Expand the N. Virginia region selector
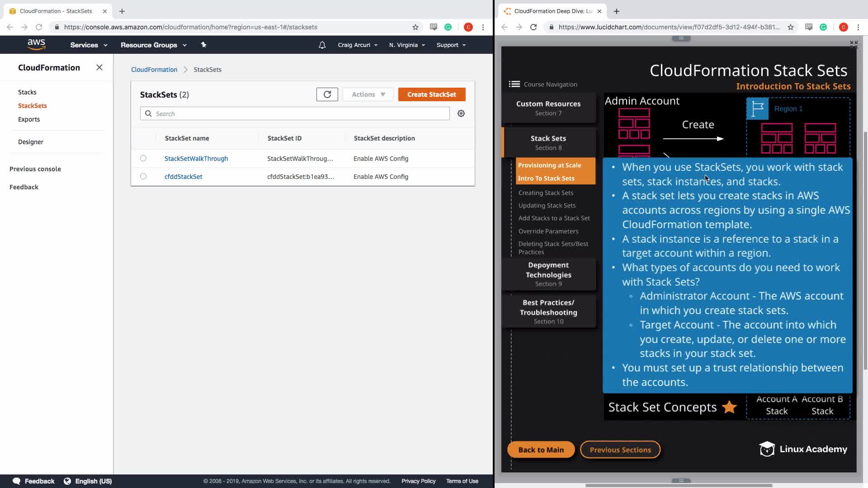This screenshot has height=488, width=868. (x=406, y=45)
